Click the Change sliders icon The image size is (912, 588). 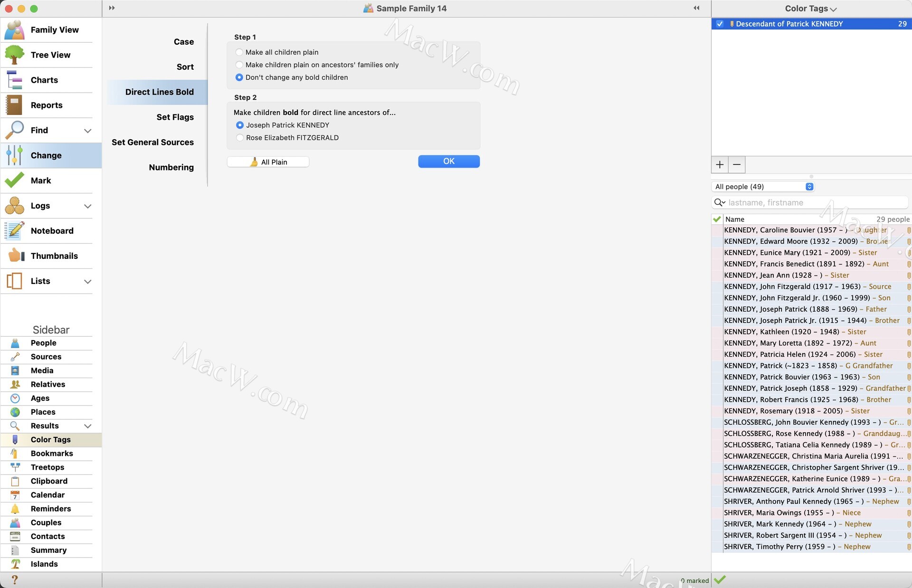point(15,155)
